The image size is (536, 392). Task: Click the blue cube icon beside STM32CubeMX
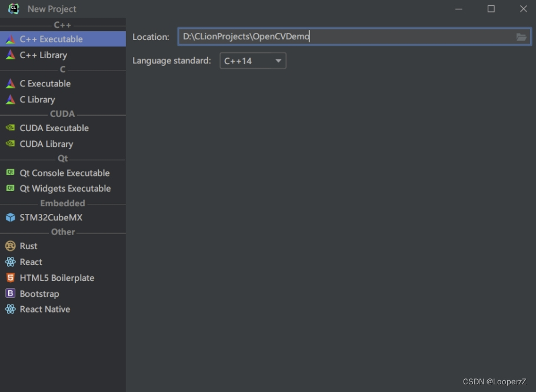point(10,217)
